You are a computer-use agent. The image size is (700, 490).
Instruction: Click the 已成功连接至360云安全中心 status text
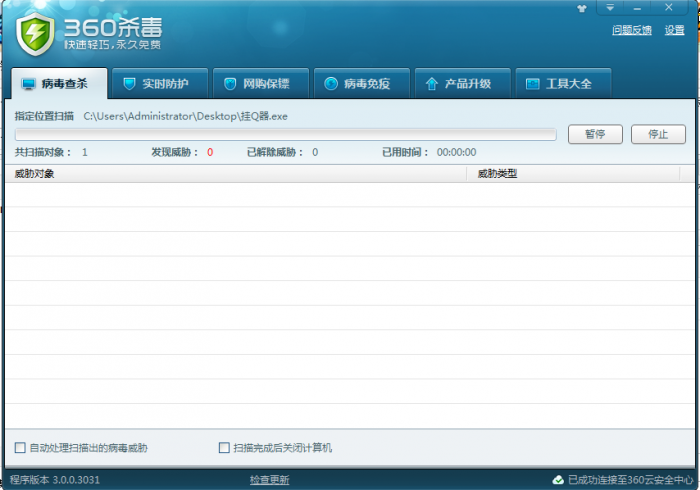(630, 480)
